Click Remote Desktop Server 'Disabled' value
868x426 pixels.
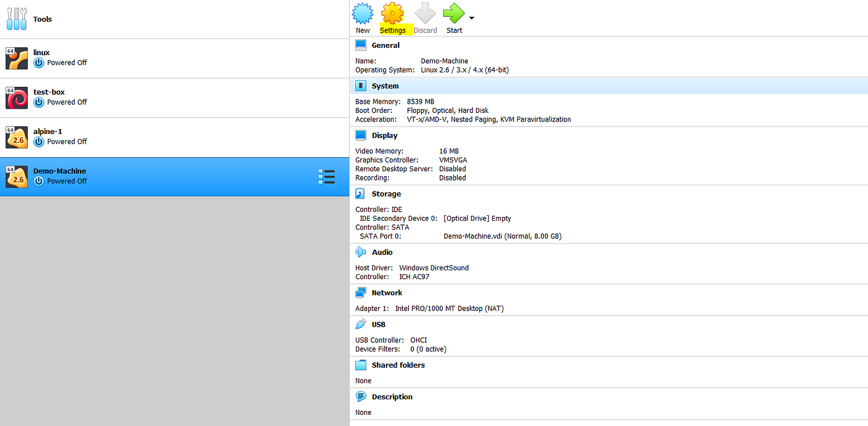coord(453,169)
